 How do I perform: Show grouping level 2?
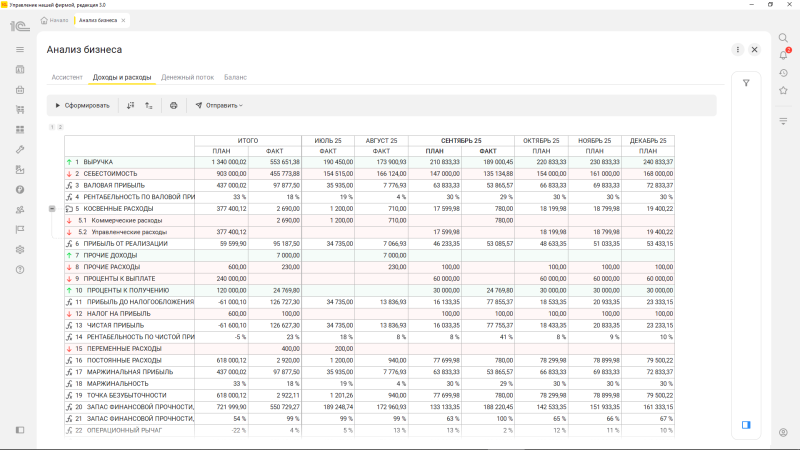click(60, 127)
